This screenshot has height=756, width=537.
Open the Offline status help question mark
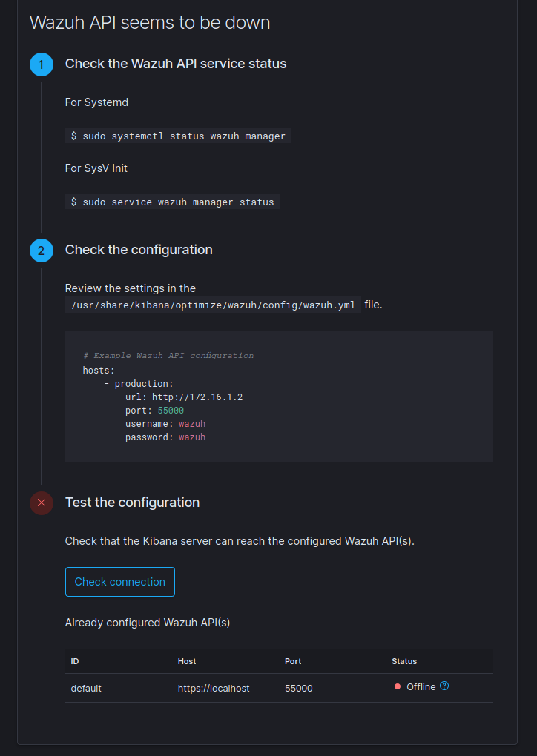pos(444,686)
